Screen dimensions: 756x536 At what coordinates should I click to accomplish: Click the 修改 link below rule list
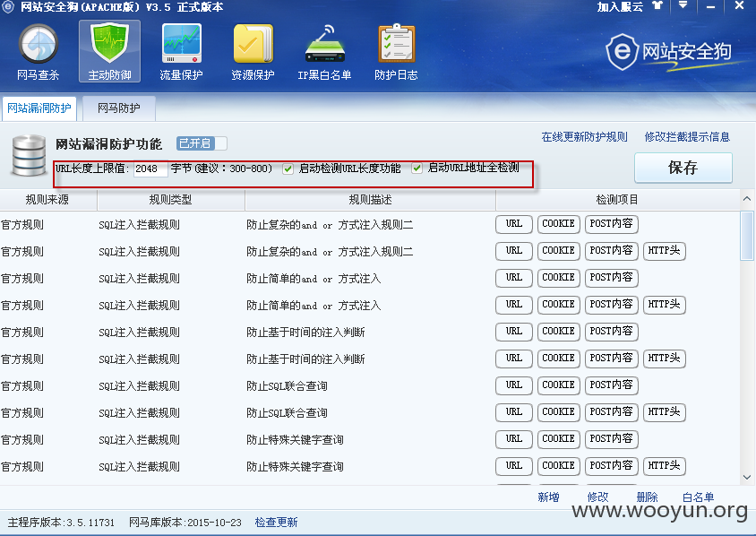[597, 497]
